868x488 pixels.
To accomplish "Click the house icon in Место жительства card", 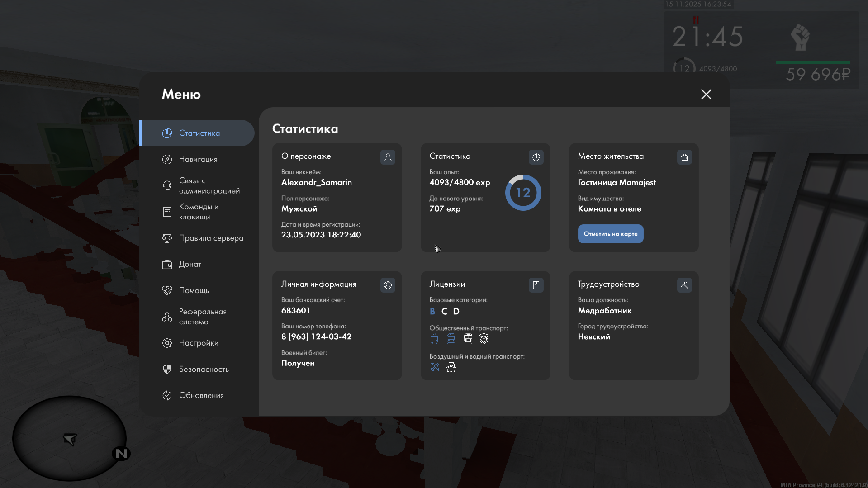I will coord(684,157).
